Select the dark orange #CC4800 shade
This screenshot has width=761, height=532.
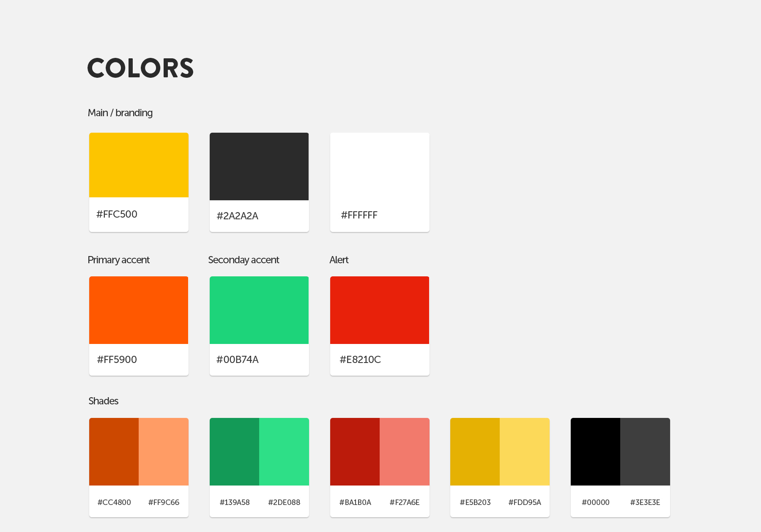click(x=114, y=452)
